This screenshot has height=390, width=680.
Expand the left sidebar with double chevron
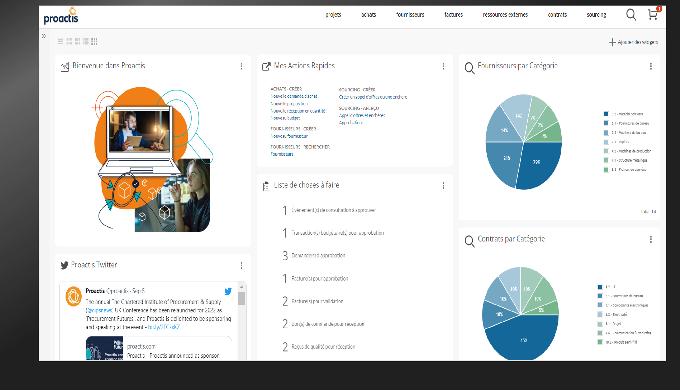tap(44, 36)
